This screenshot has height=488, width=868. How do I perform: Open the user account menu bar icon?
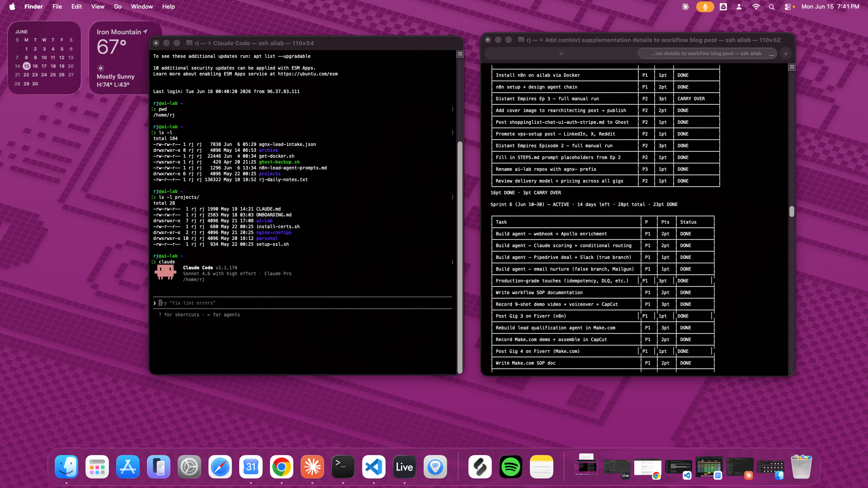click(x=739, y=7)
